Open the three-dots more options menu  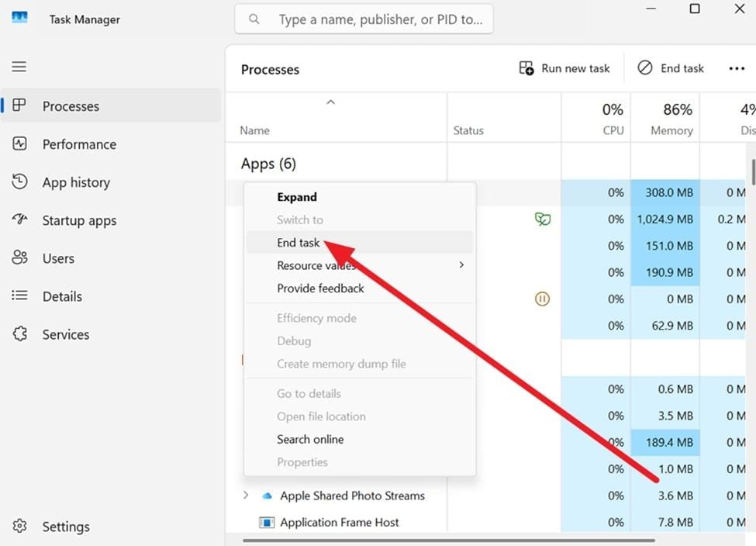pos(737,68)
